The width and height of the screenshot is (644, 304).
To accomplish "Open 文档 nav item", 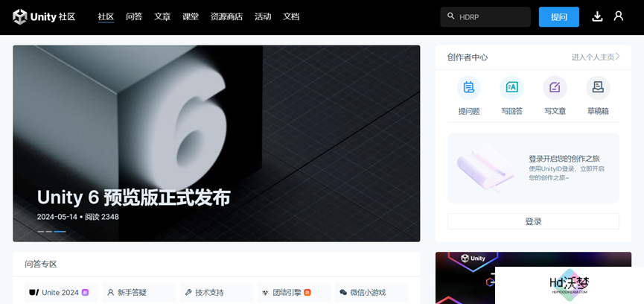I will coord(291,17).
